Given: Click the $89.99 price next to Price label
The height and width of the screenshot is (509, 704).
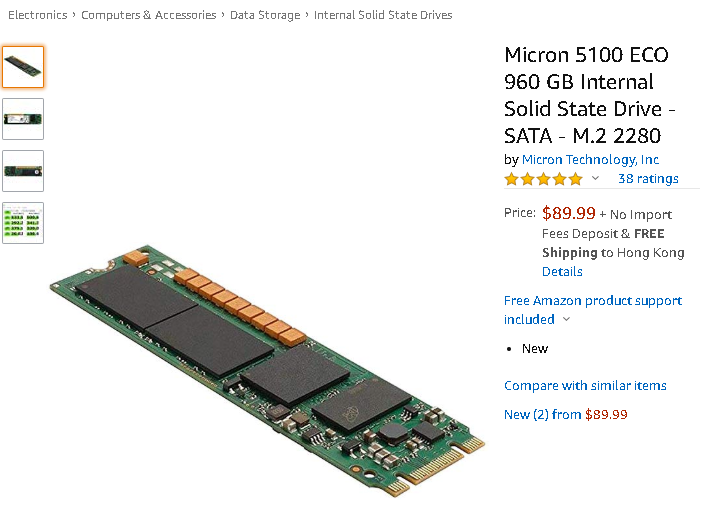Looking at the screenshot, I should tap(569, 213).
